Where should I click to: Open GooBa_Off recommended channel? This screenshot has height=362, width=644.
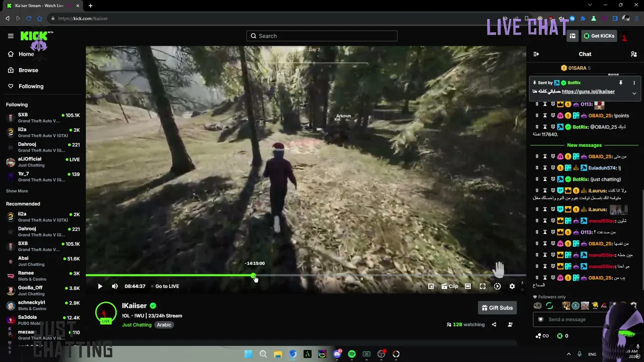(43, 291)
